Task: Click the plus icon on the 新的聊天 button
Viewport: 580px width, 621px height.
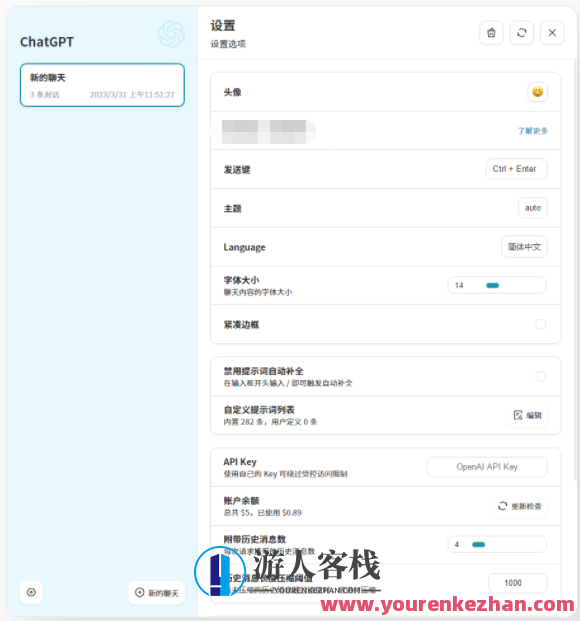Action: [139, 592]
